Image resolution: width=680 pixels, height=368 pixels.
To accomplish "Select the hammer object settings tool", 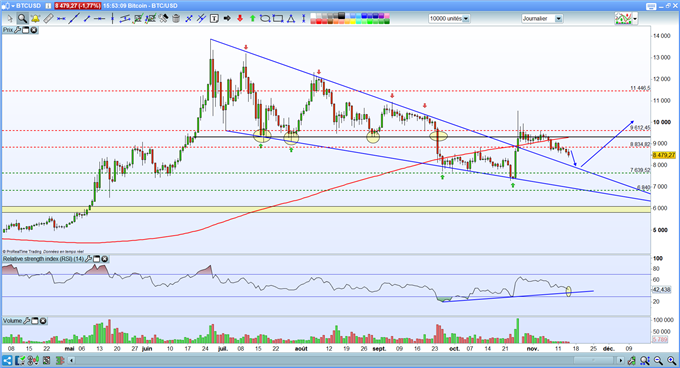I will [163, 18].
